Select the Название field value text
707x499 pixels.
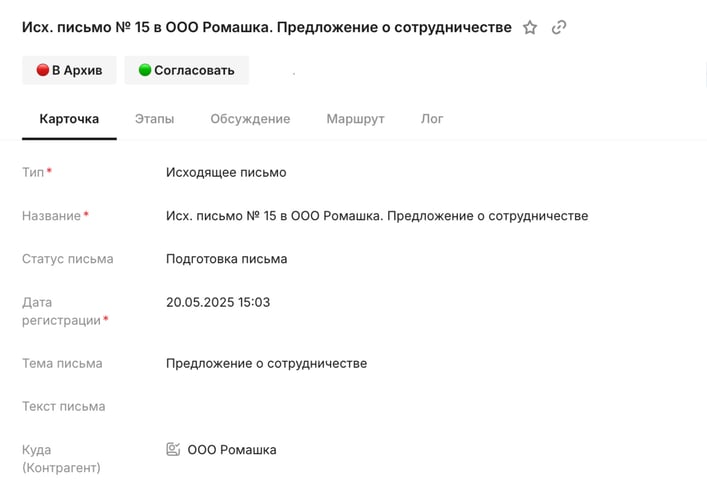(x=377, y=216)
